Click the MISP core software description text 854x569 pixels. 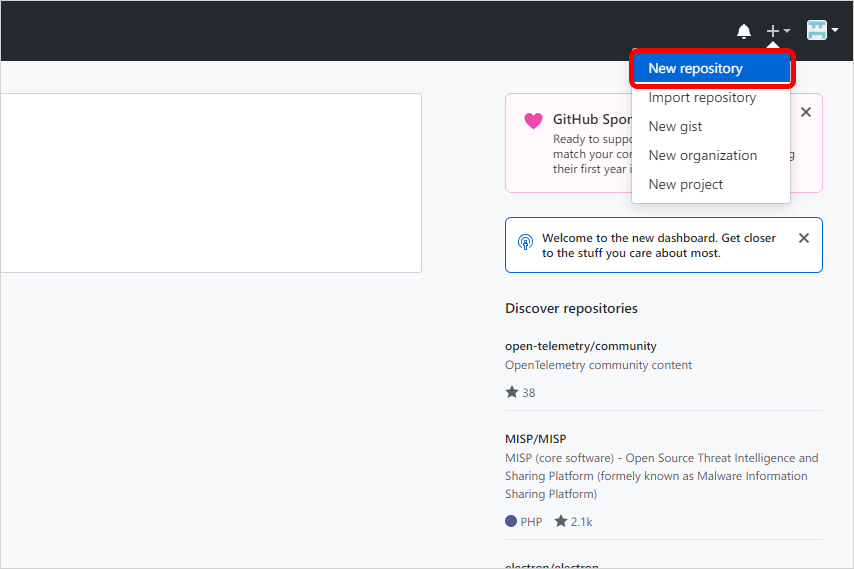coord(661,476)
